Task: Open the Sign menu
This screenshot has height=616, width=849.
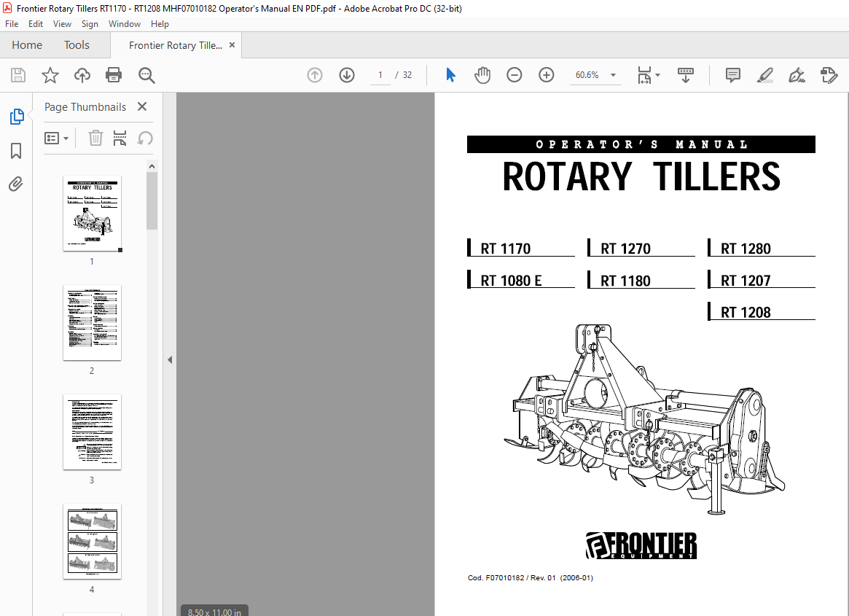Action: (x=90, y=24)
